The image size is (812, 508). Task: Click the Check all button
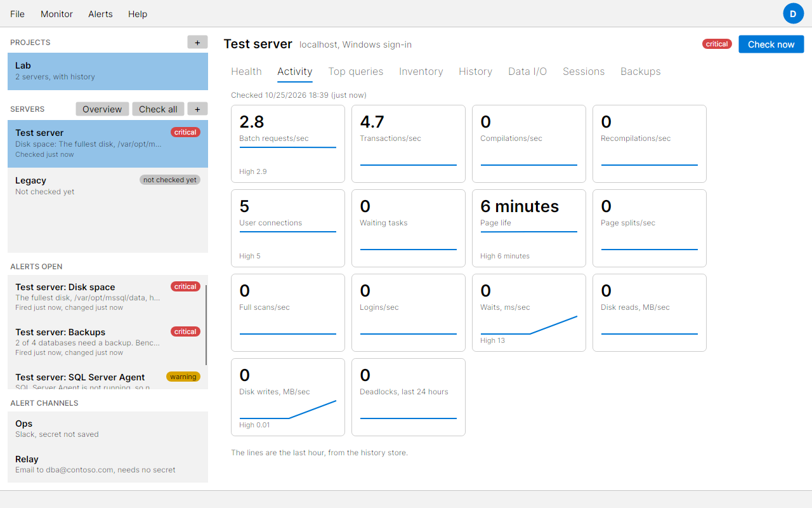(158, 109)
